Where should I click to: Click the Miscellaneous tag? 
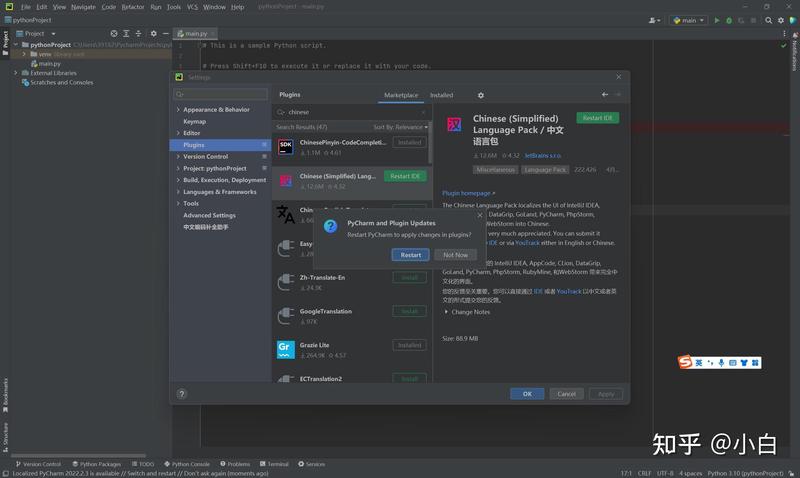point(495,170)
